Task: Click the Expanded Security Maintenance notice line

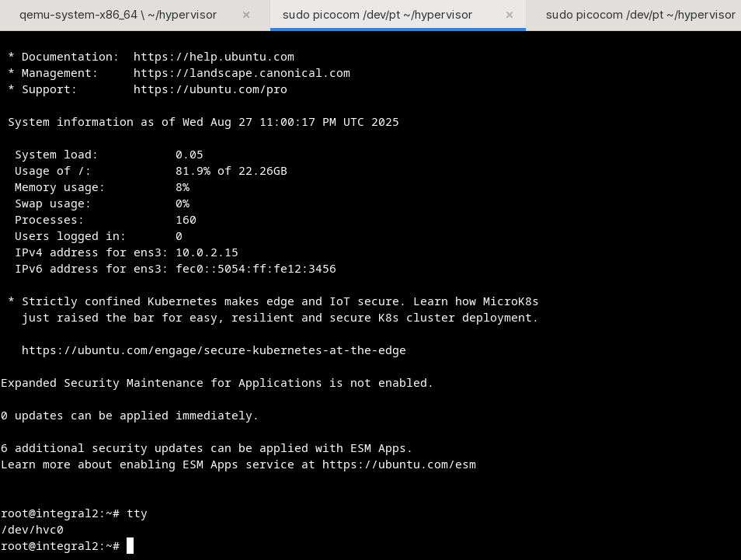Action: [217, 383]
